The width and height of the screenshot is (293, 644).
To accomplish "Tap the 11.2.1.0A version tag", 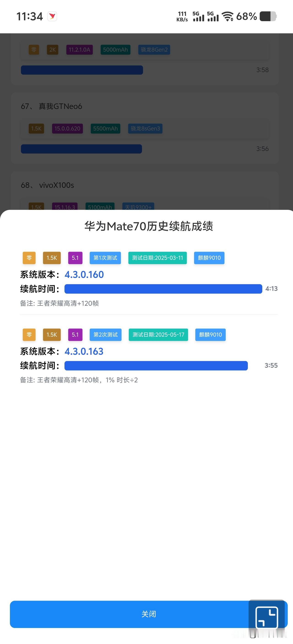I will click(79, 49).
